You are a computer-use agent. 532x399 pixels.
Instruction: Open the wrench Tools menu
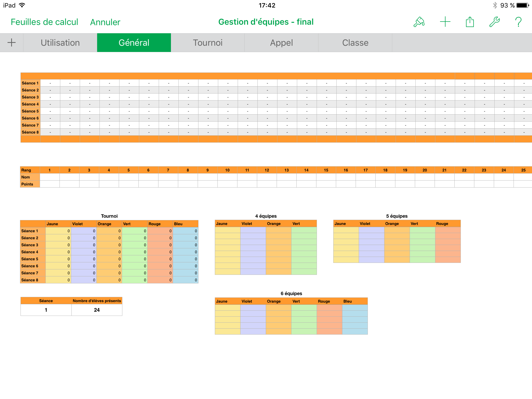point(494,22)
